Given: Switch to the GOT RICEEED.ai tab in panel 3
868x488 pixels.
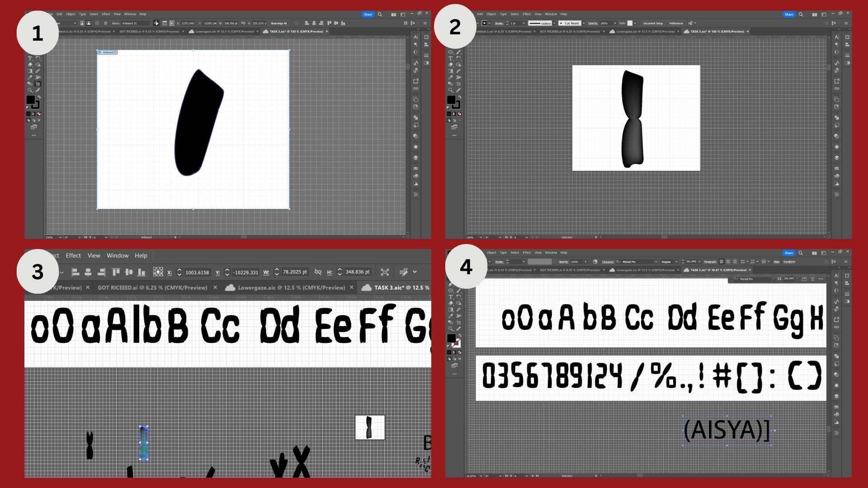Looking at the screenshot, I should pos(152,287).
